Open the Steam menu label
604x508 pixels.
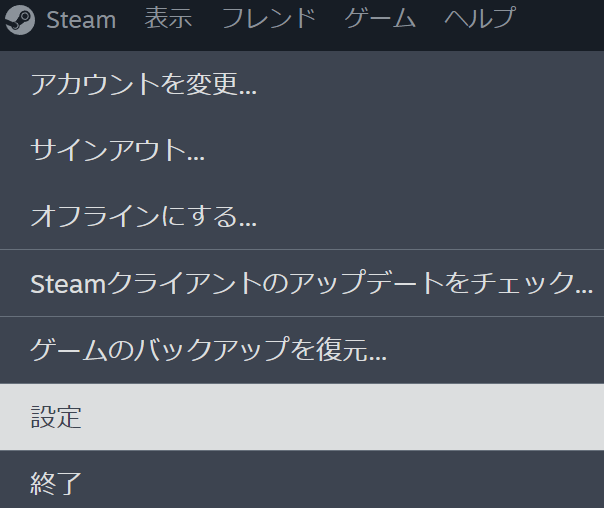click(x=81, y=19)
